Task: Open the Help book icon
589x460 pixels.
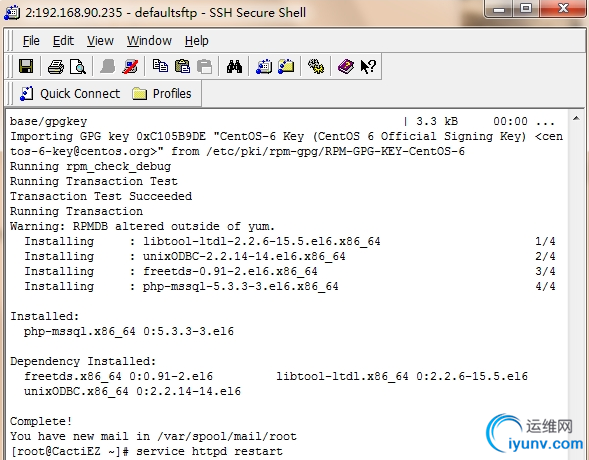Action: pyautogui.click(x=346, y=66)
